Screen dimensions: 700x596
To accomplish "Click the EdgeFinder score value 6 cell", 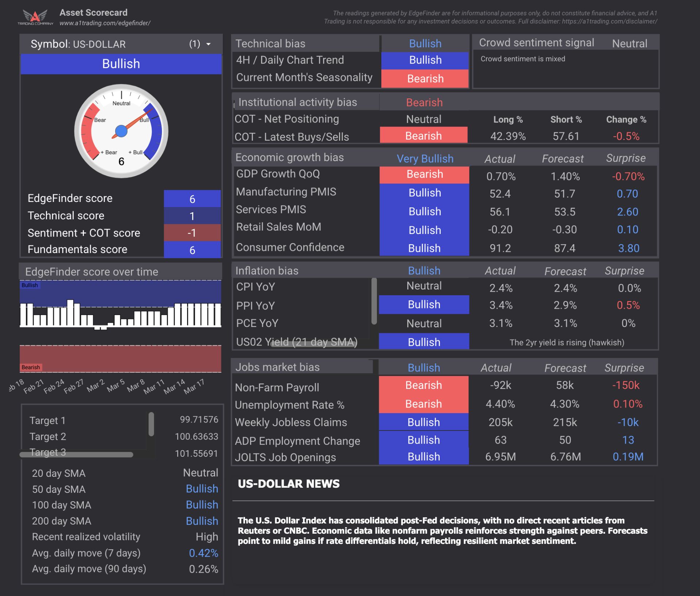I will tap(192, 199).
